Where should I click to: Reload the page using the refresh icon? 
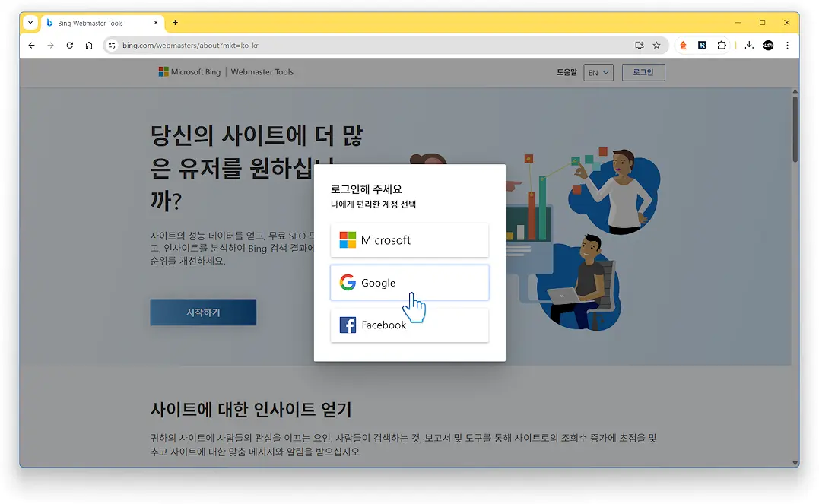69,46
